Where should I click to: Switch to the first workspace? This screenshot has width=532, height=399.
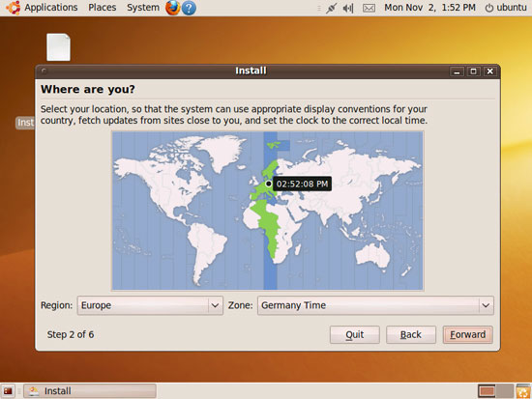[487, 391]
